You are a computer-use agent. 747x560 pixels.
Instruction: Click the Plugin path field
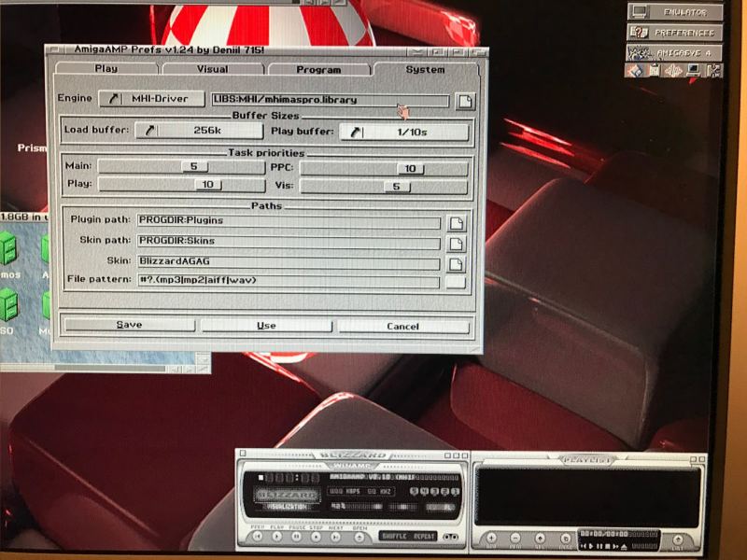289,220
